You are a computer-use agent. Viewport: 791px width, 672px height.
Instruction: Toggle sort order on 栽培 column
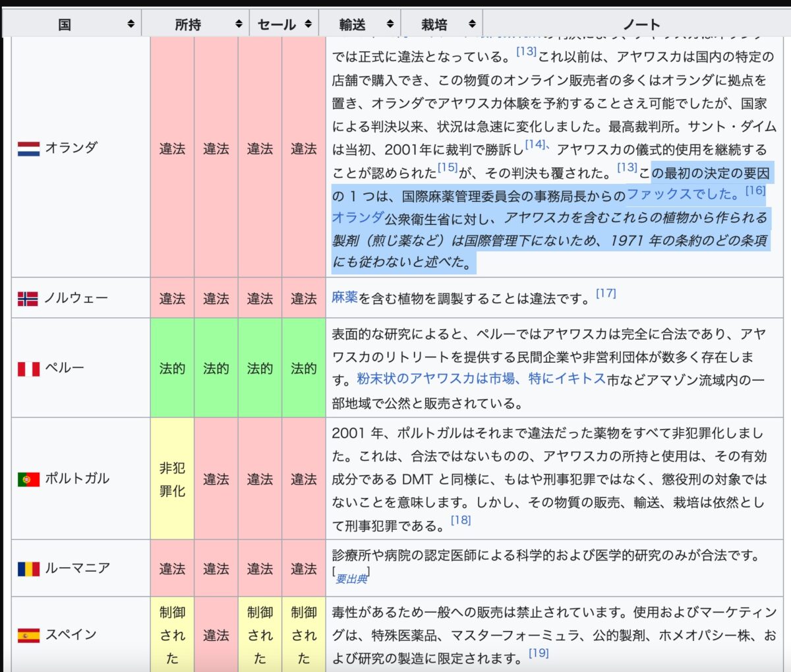coord(472,24)
